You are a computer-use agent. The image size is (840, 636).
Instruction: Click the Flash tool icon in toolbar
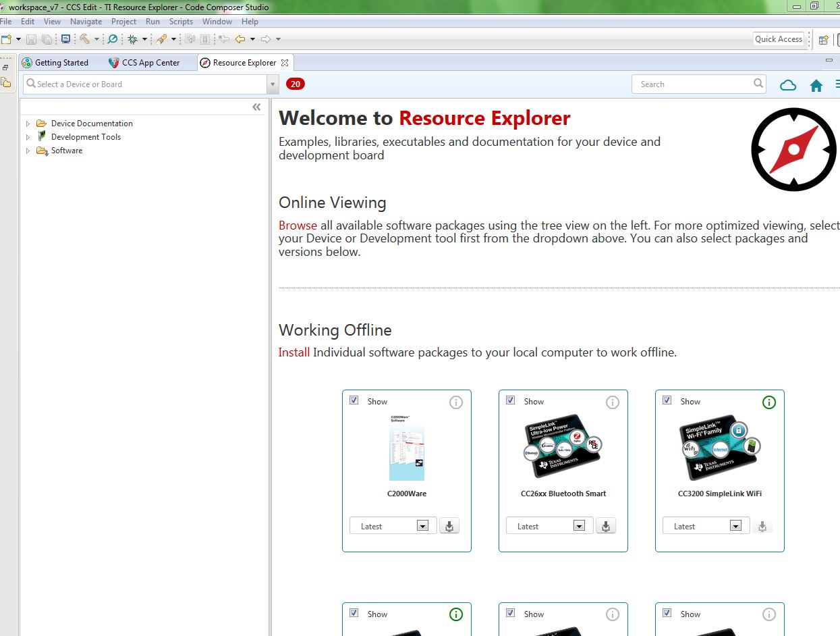pos(161,39)
